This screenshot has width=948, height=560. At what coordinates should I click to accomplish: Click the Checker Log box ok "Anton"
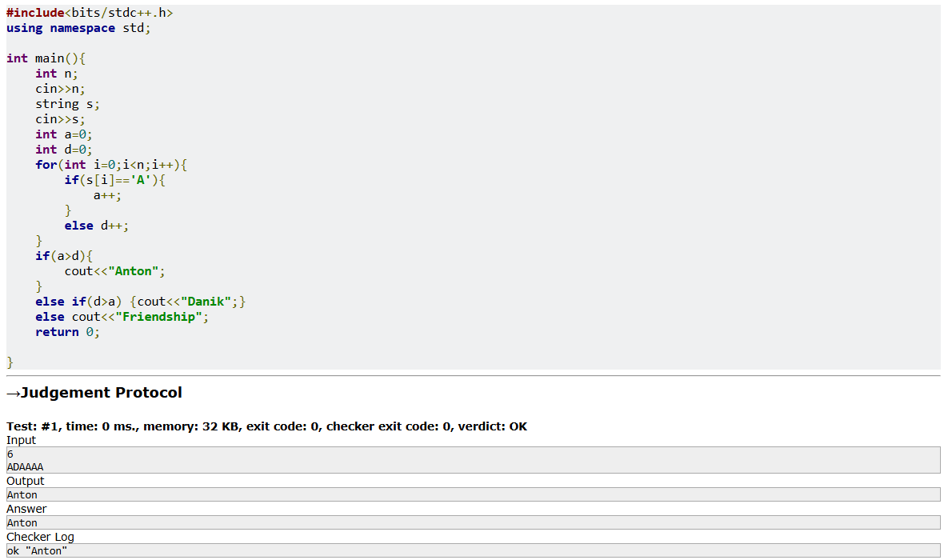pyautogui.click(x=474, y=550)
